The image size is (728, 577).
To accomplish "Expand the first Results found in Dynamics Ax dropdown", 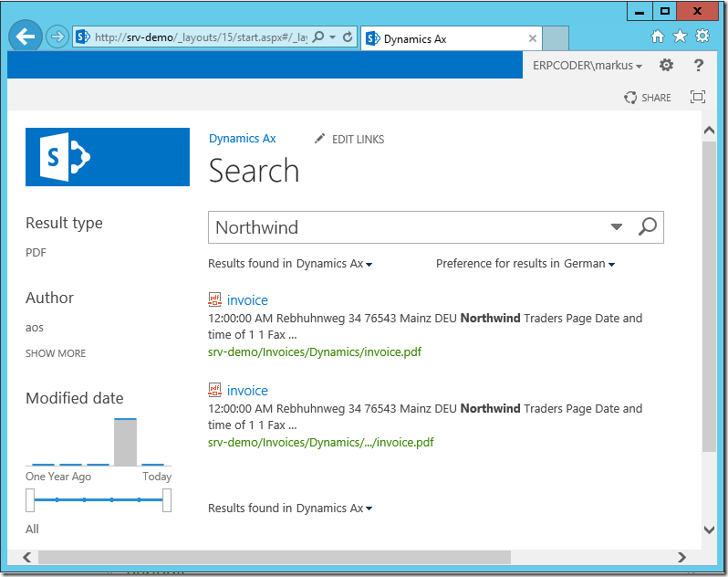I will pyautogui.click(x=290, y=264).
